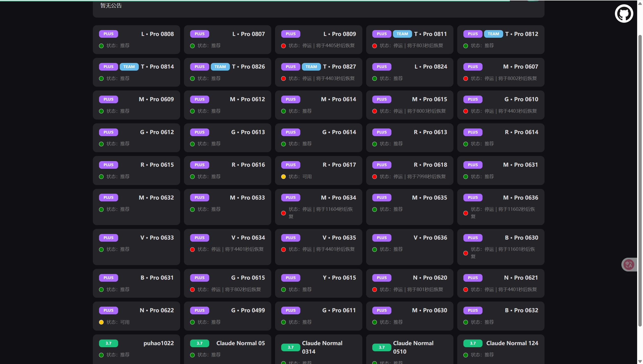Open the GitHub icon link

click(624, 14)
